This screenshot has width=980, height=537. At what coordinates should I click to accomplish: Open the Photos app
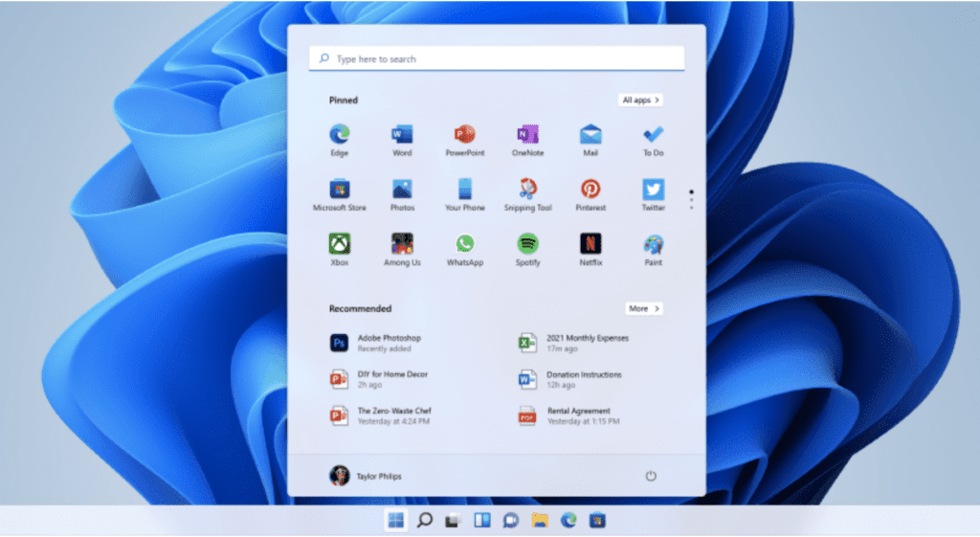click(402, 195)
